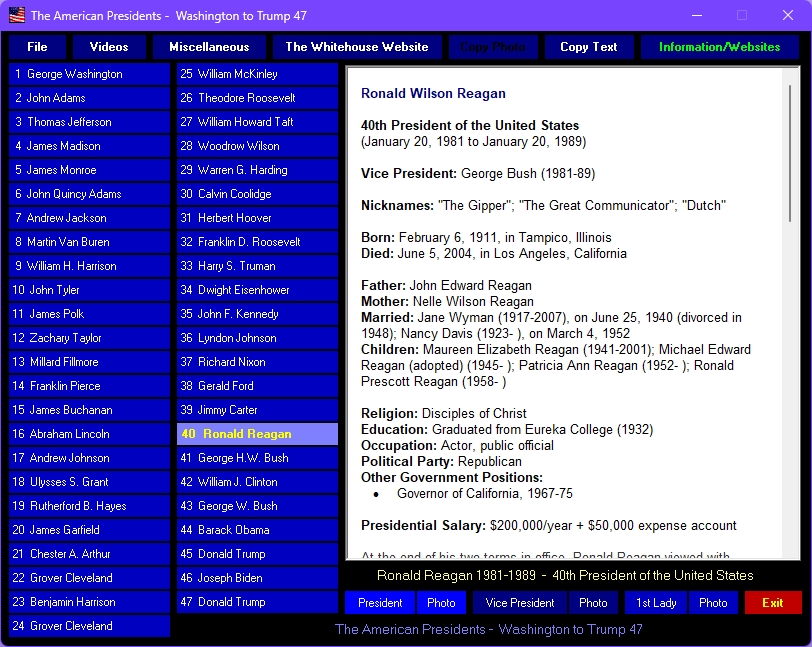This screenshot has height=647, width=812.
Task: Select 17 Andrew Johnson
Action: (x=89, y=458)
